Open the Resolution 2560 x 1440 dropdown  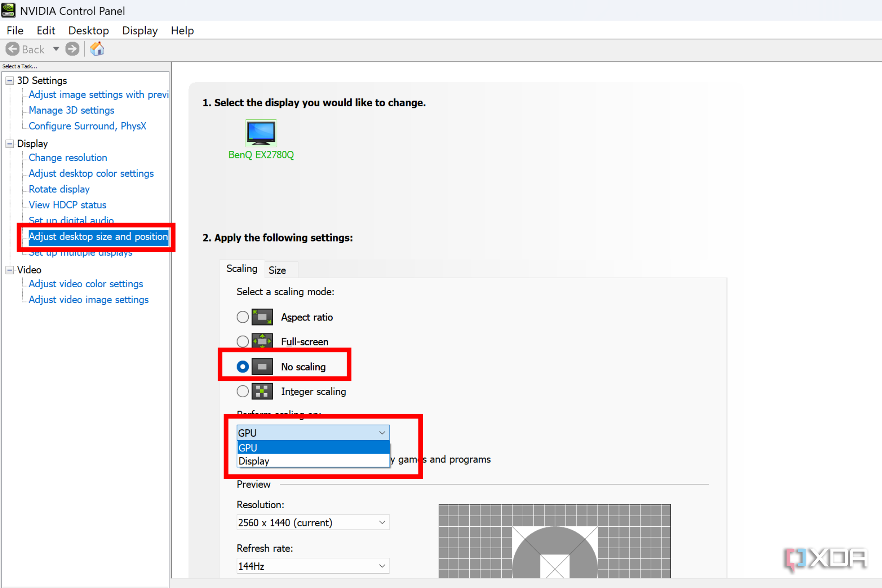coord(313,522)
